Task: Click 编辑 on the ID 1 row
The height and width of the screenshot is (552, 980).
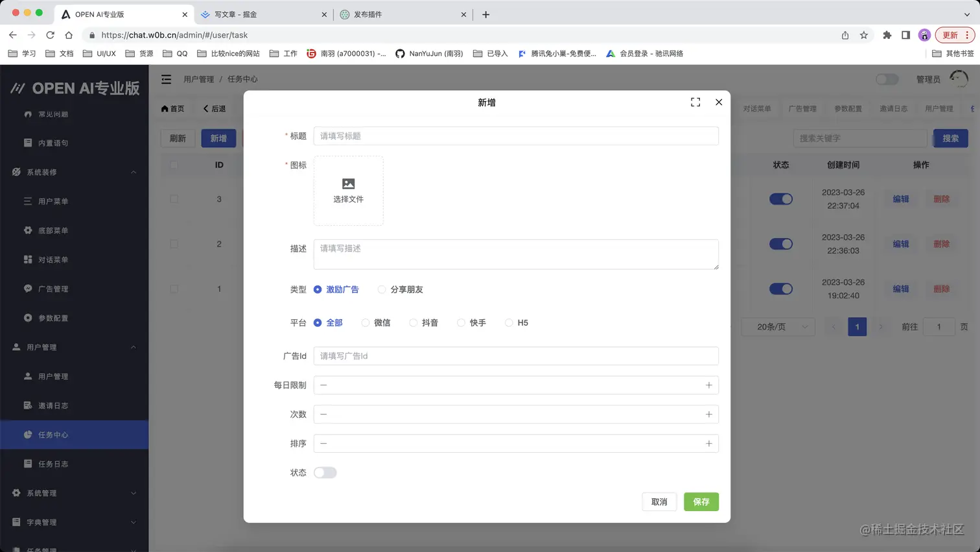Action: [x=900, y=289]
